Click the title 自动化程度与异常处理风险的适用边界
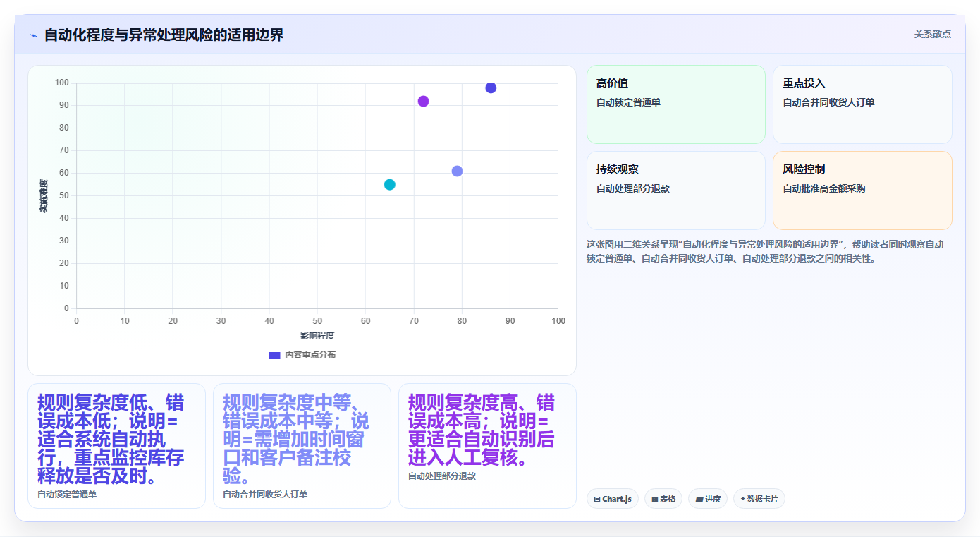This screenshot has height=537, width=980. click(x=164, y=35)
